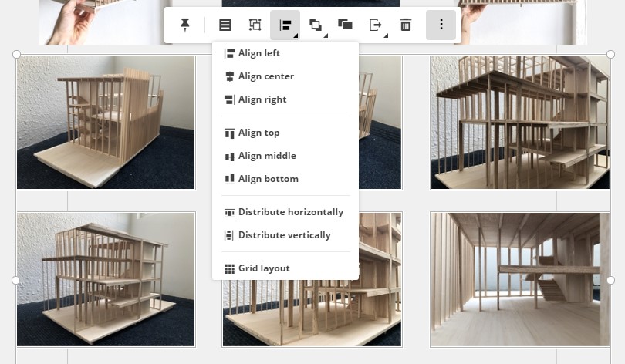Pick Align right in the menu
Screen dimensions: 625x364
[262, 99]
